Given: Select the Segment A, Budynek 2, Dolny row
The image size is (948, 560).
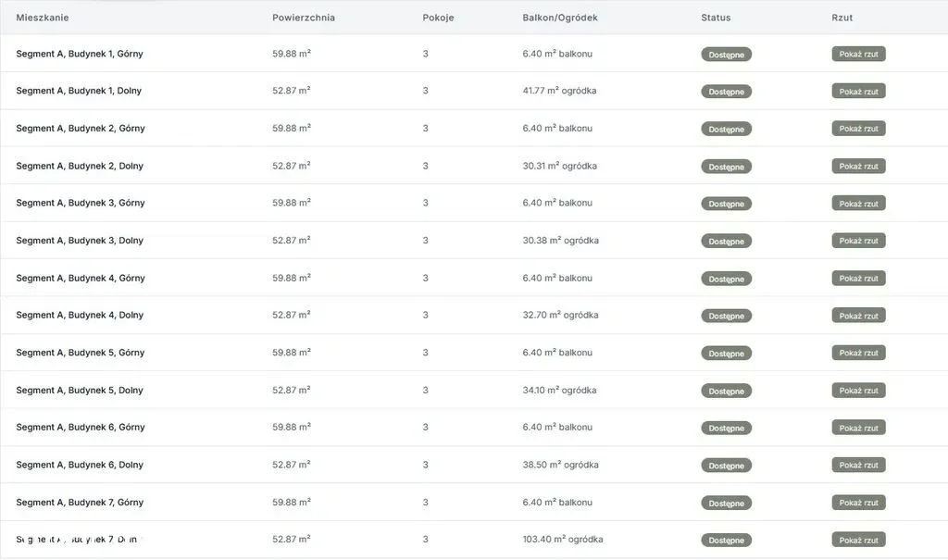Looking at the screenshot, I should (80, 166).
